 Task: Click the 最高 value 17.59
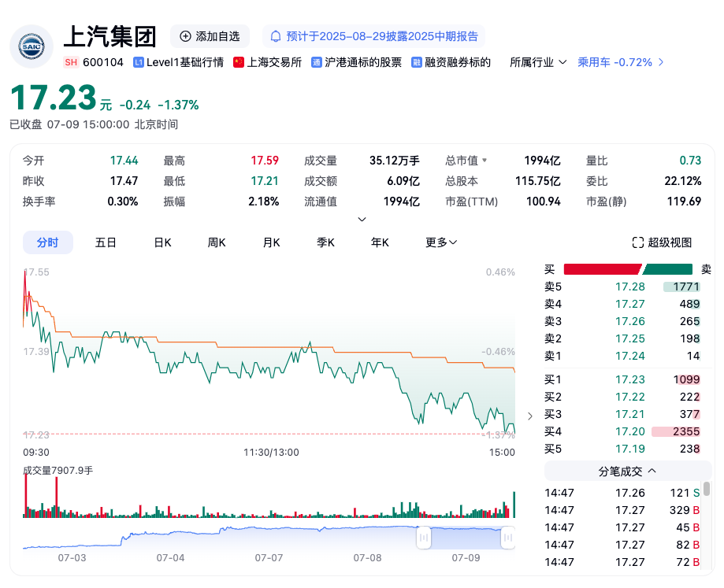point(265,161)
